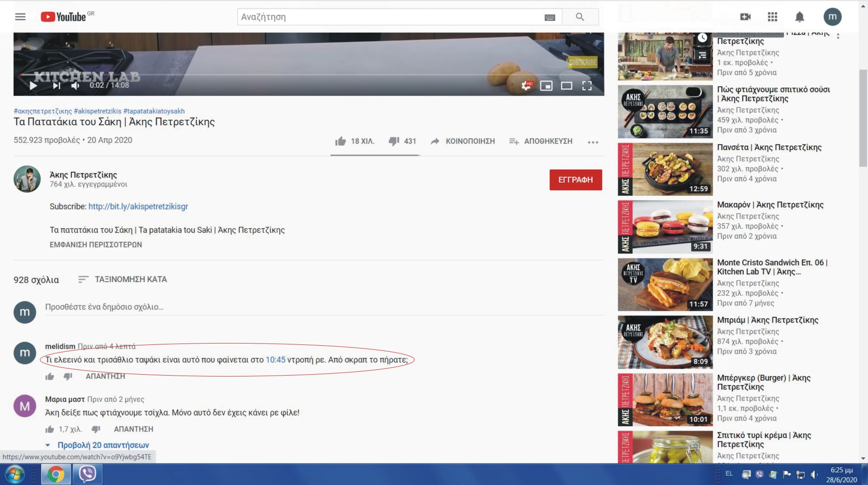The height and width of the screenshot is (485, 868).
Task: Open the Μπριάμ video title
Action: [x=768, y=320]
